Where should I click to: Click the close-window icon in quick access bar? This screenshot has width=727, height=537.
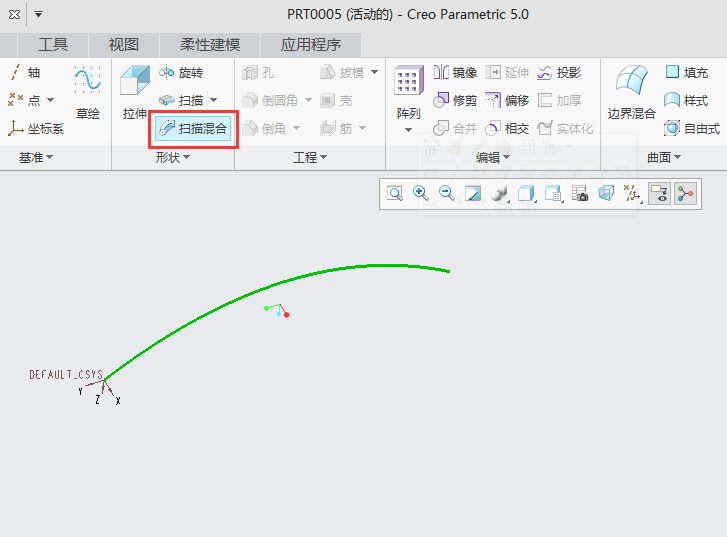point(14,14)
